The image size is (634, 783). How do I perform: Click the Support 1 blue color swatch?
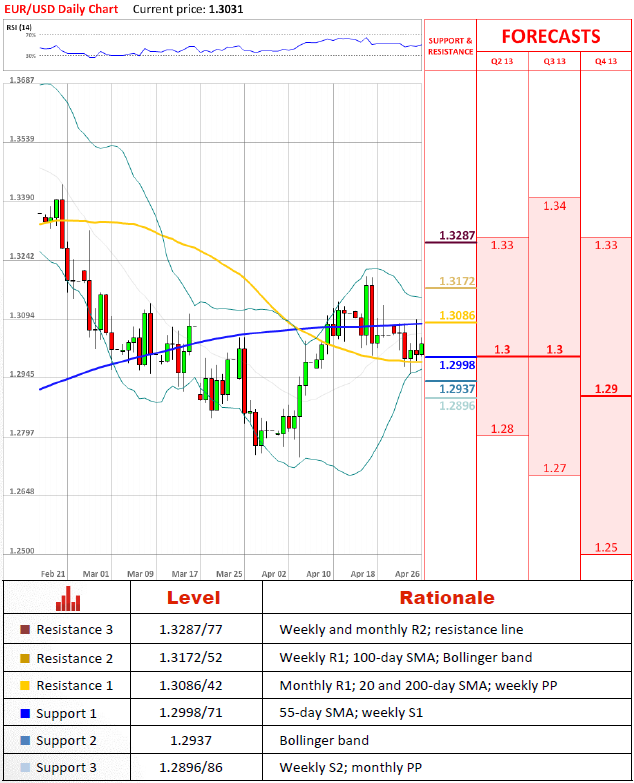25,713
